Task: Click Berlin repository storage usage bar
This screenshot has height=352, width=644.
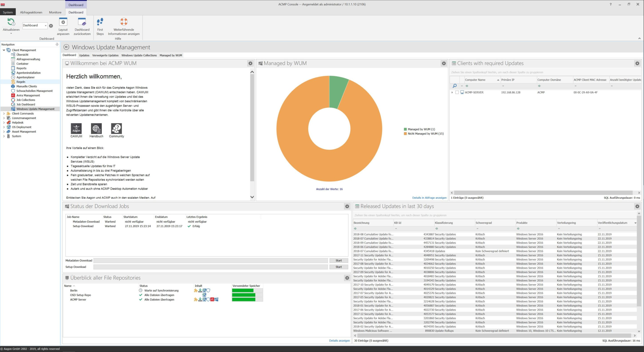Action: 247,290
